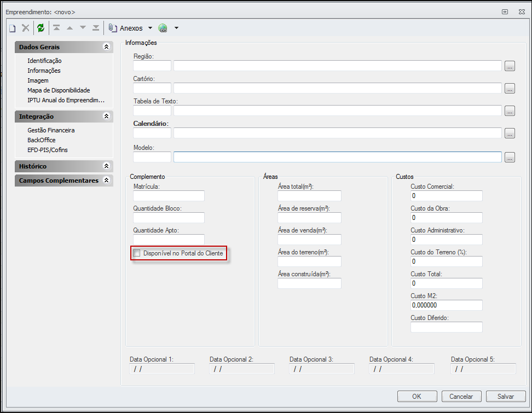This screenshot has width=532, height=413.
Task: Toggle the Histórico section chevron
Action: pyautogui.click(x=106, y=166)
